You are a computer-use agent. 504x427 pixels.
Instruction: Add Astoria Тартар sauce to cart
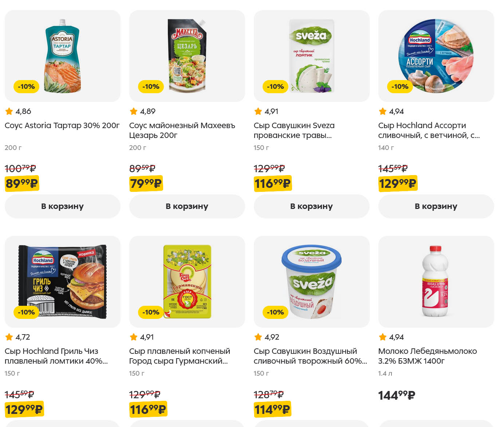click(62, 206)
